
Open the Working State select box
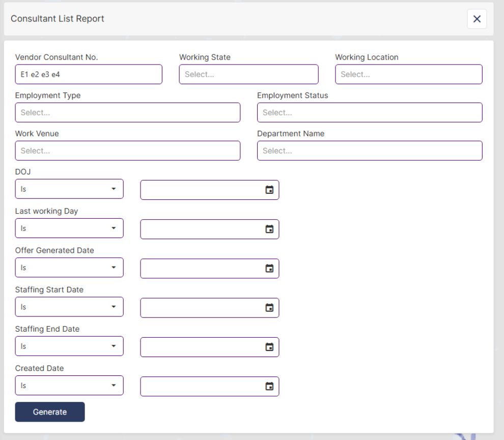click(248, 74)
